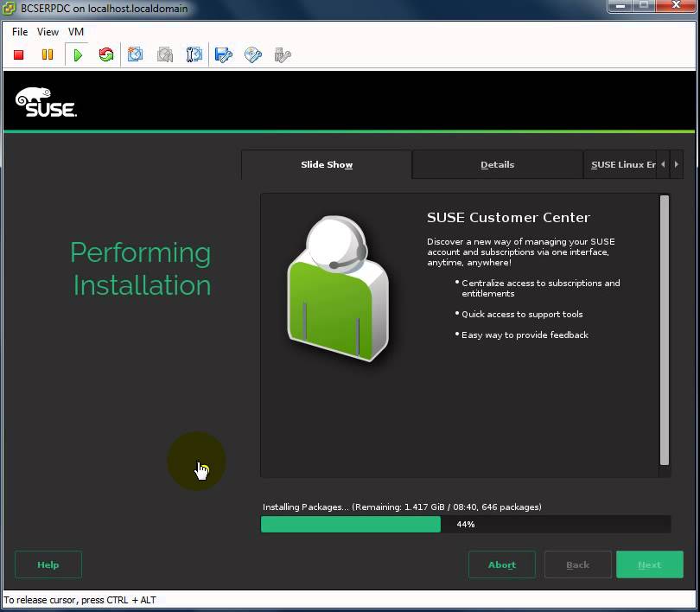The image size is (700, 612).
Task: Select the SUSE Linux Enterprise tab
Action: pyautogui.click(x=620, y=165)
